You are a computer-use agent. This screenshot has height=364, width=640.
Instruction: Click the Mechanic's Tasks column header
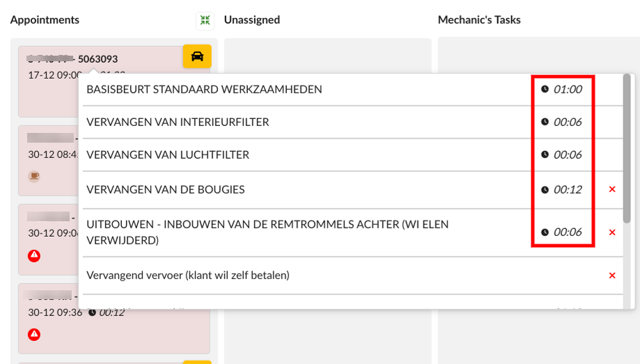479,20
